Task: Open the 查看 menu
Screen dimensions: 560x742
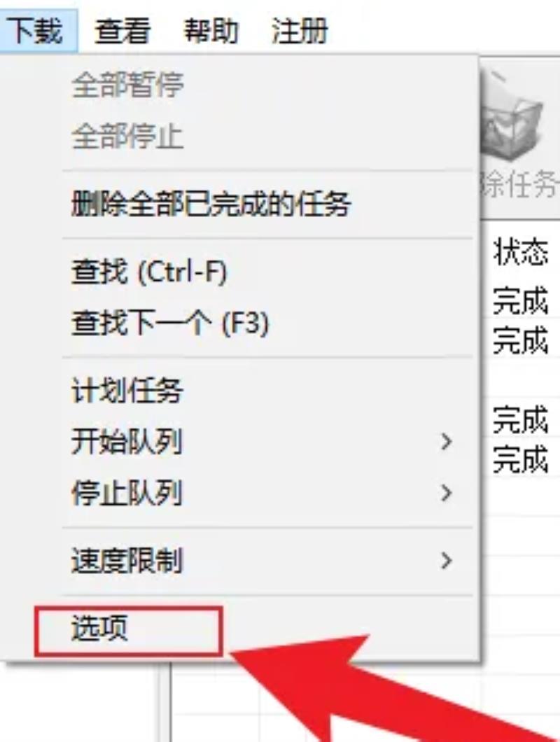Action: click(x=122, y=31)
